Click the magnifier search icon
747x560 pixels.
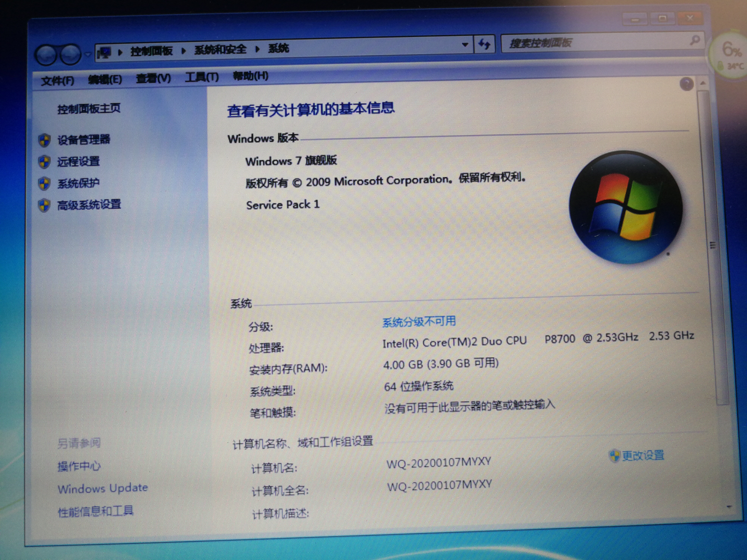tap(695, 40)
